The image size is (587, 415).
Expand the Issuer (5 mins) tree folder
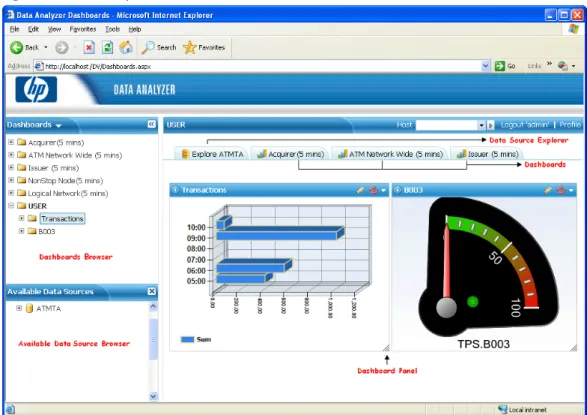click(11, 168)
